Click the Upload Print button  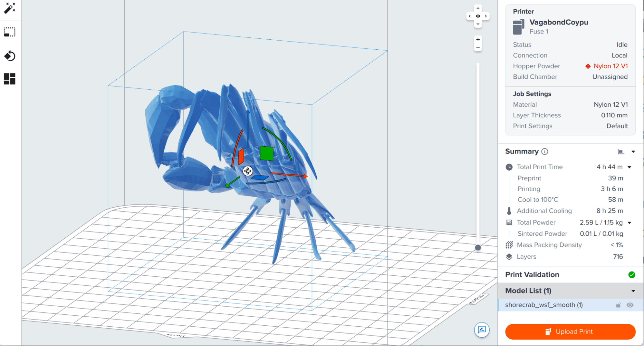pyautogui.click(x=570, y=332)
